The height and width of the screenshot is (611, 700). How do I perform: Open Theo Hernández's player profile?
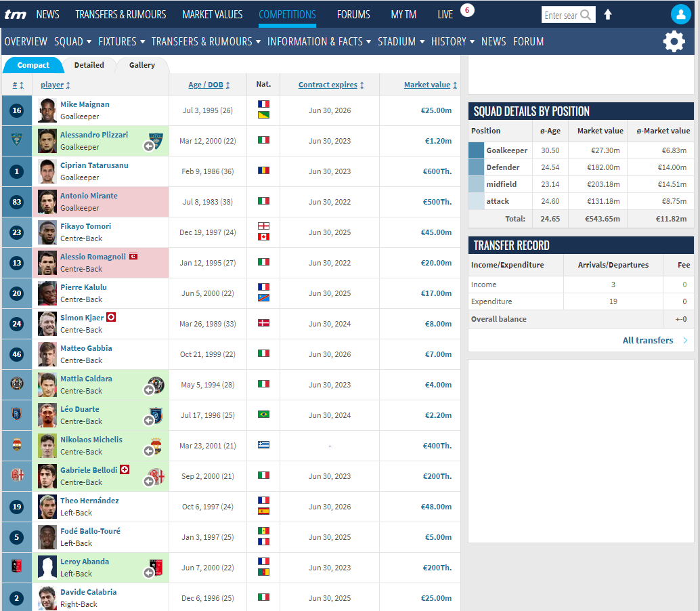90,500
